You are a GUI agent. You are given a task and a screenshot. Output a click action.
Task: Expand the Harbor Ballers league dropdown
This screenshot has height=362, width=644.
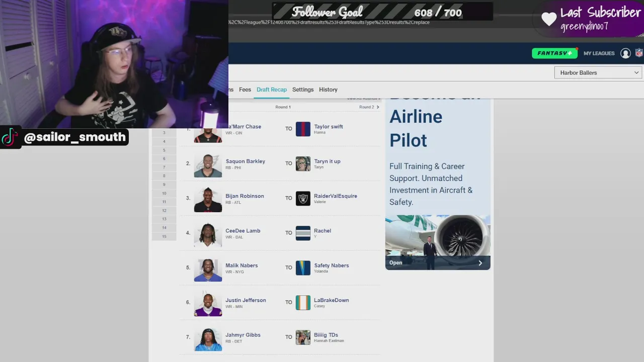click(x=598, y=73)
